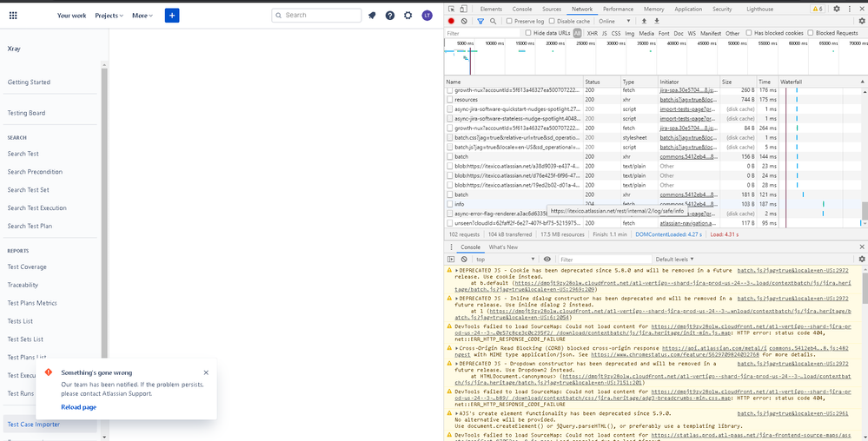Show the console sidebar
This screenshot has width=868, height=441.
point(451,259)
